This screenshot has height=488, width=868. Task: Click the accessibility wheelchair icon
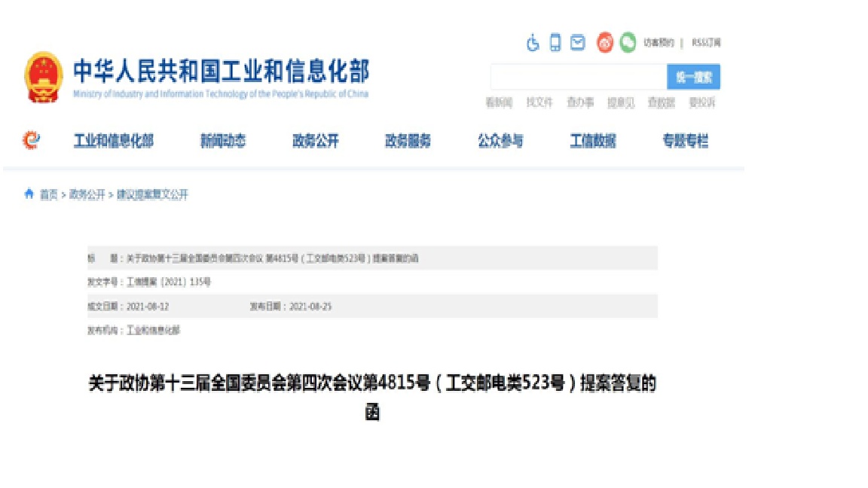point(533,43)
